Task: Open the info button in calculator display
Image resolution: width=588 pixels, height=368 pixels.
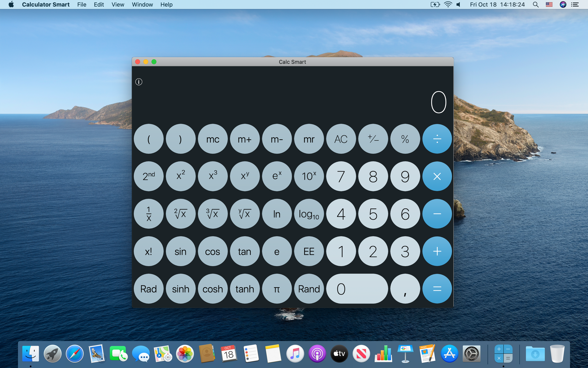Action: coord(139,82)
